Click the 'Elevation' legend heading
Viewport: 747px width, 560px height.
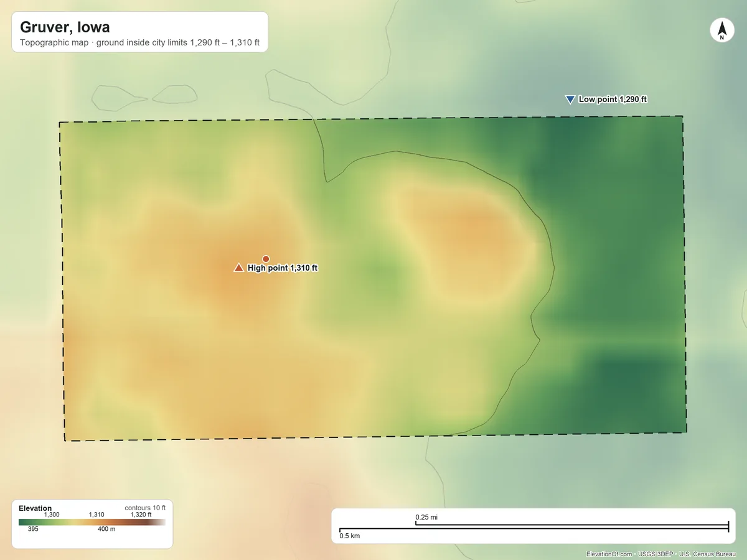[35, 508]
